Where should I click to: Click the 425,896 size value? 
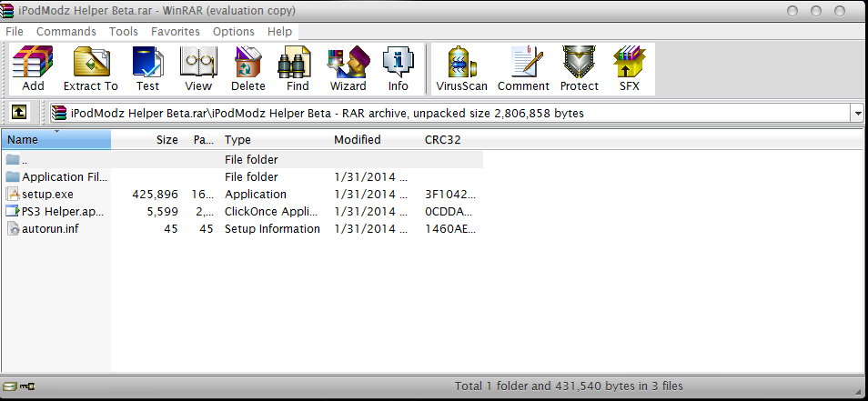tap(155, 195)
